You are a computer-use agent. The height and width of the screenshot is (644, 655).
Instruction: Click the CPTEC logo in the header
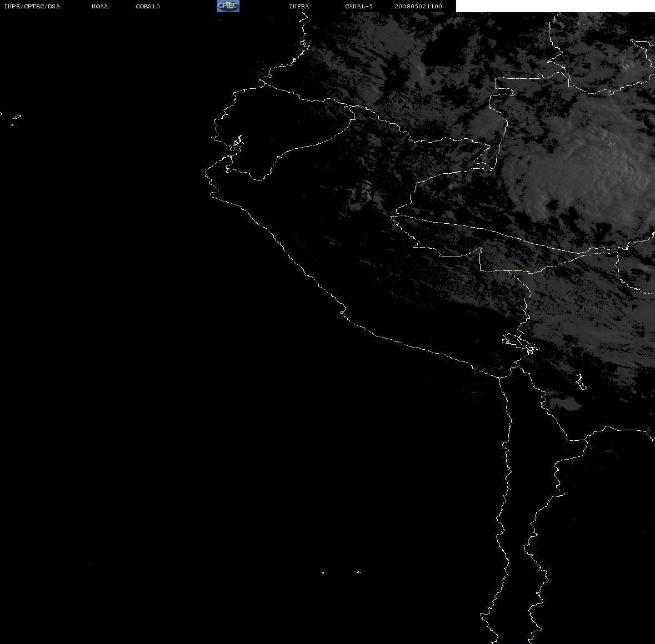(228, 6)
